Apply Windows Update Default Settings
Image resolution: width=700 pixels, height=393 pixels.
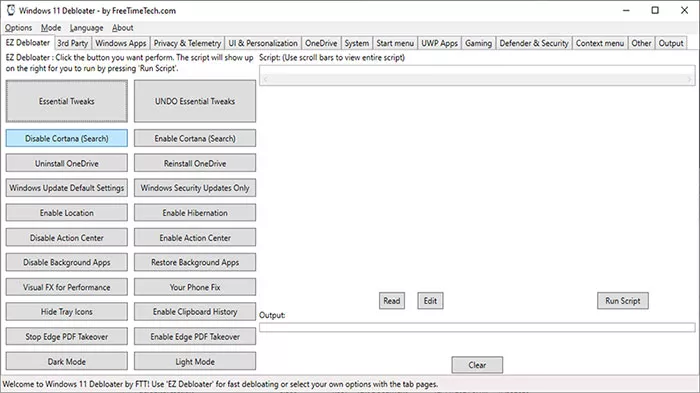click(x=67, y=188)
